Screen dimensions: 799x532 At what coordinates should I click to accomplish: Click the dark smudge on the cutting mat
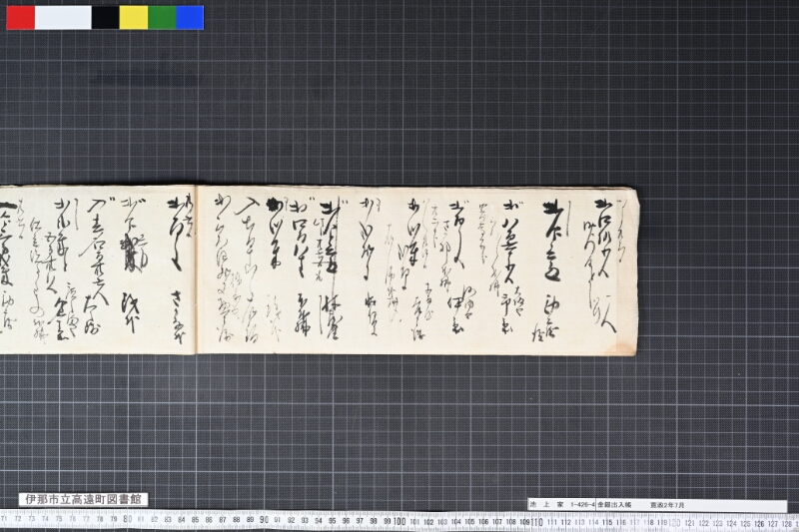coord(144,79)
